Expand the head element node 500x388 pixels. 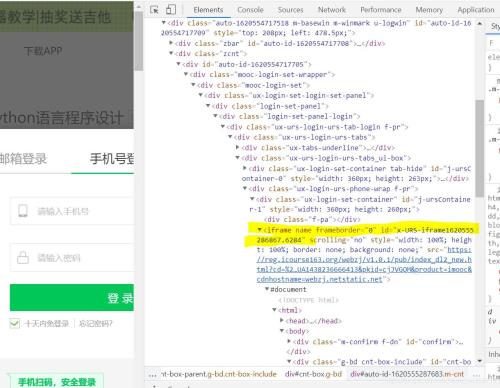click(x=282, y=320)
